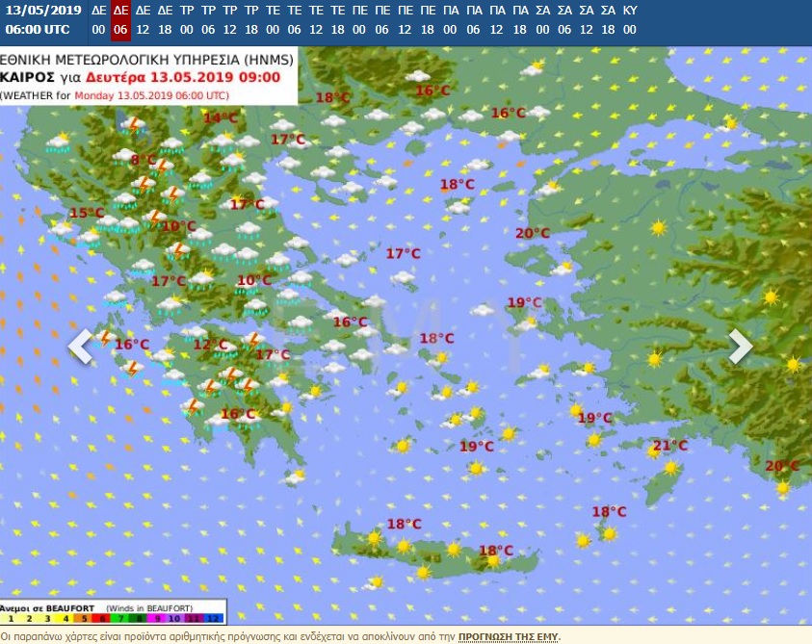
Task: Select the highlighted ΔΕ 06 time slot
Action: click(x=120, y=20)
